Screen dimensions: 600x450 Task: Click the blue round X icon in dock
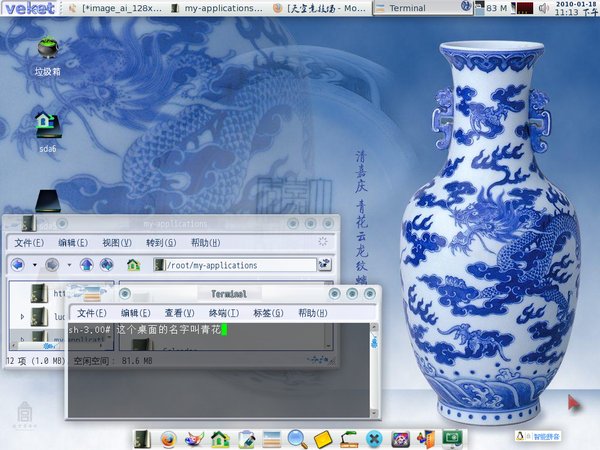[374, 438]
